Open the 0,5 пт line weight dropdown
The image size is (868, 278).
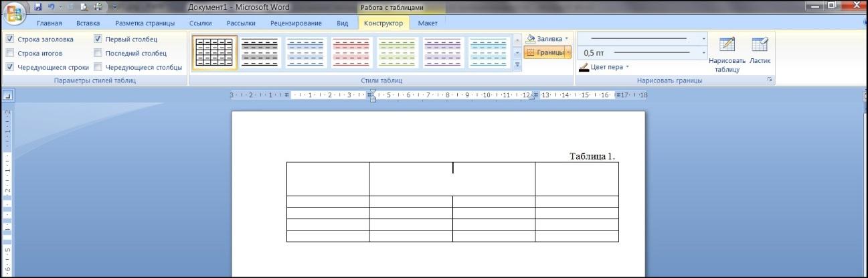(704, 52)
